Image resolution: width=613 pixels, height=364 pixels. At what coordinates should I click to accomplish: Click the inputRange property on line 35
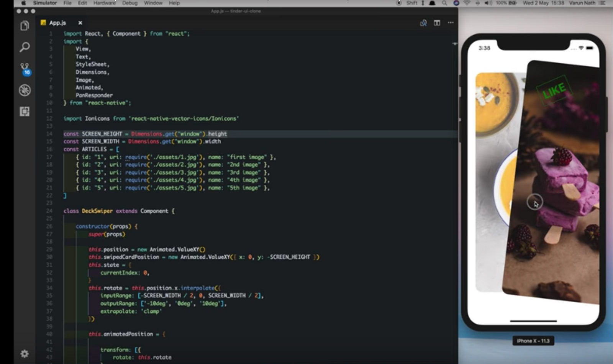pyautogui.click(x=116, y=296)
